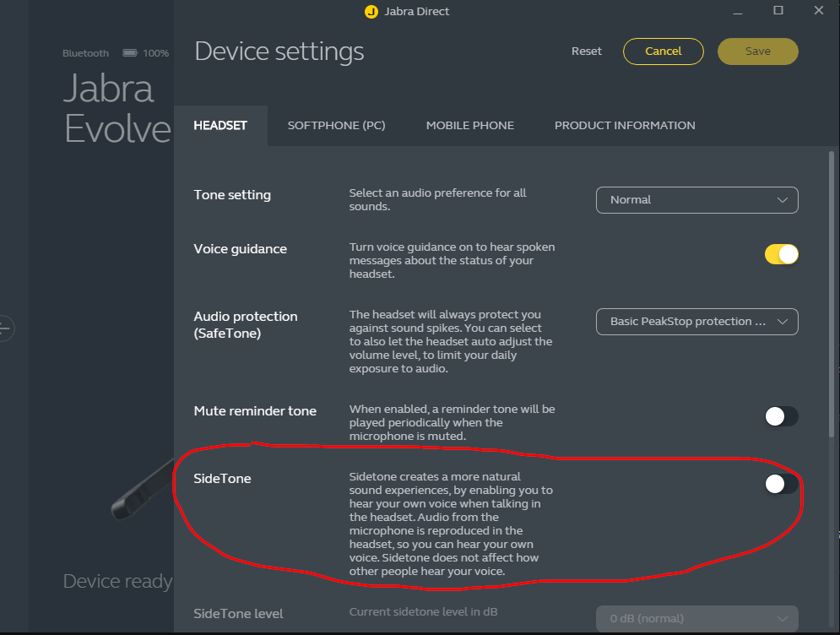
Task: Open the Tone setting dropdown showing Normal
Action: 697,200
